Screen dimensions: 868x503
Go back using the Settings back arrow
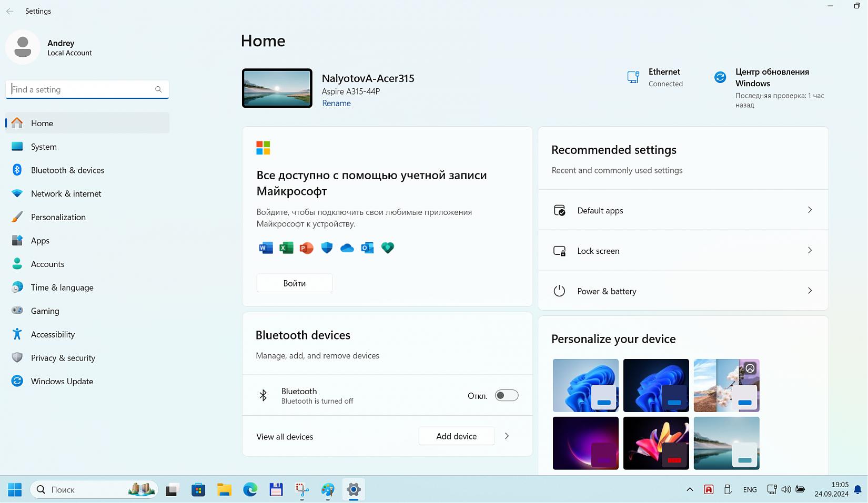10,11
